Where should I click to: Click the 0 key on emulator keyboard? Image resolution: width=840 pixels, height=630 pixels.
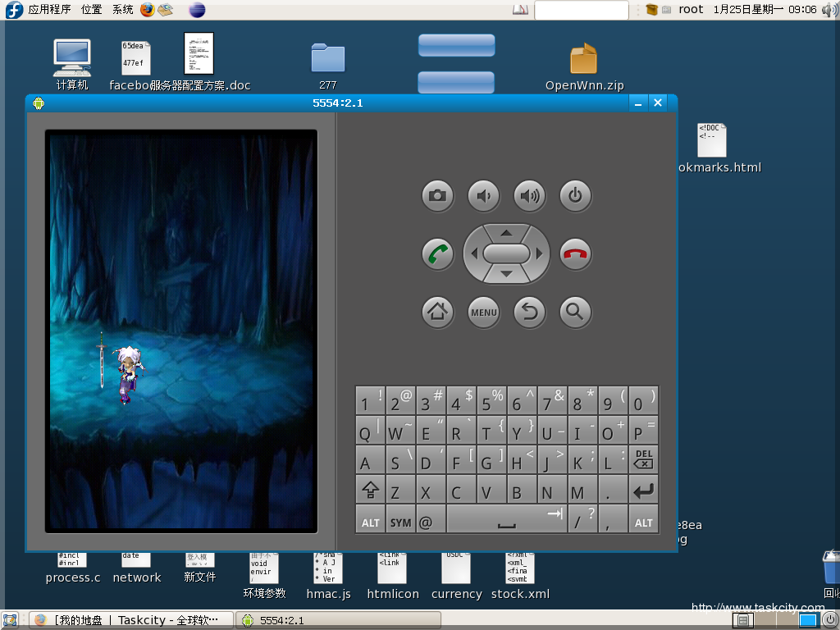tap(643, 400)
